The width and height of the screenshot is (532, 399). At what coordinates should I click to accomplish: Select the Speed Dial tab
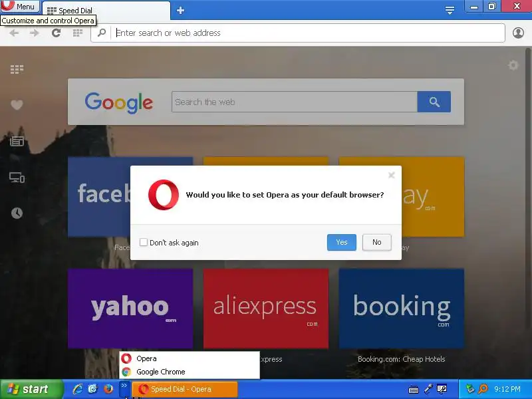pos(106,10)
